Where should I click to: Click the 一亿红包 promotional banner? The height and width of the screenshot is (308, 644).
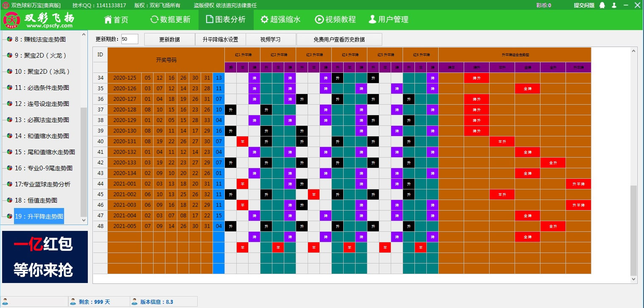point(45,257)
